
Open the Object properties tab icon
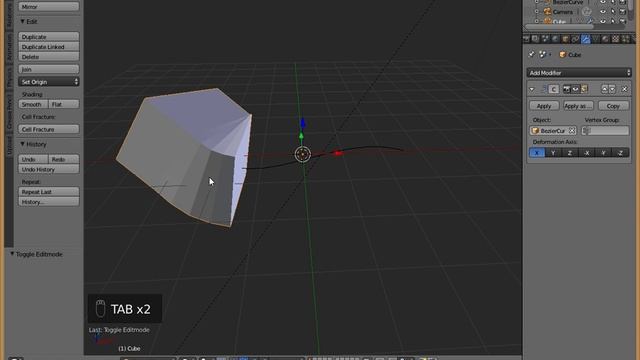click(x=565, y=39)
